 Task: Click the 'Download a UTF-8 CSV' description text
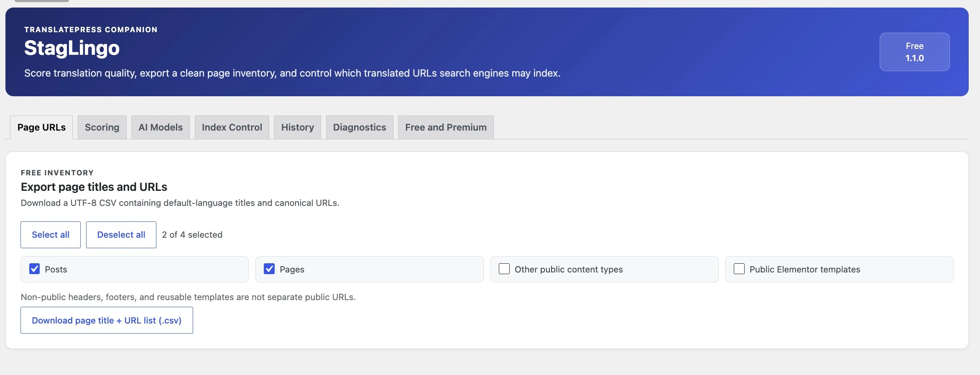[180, 203]
